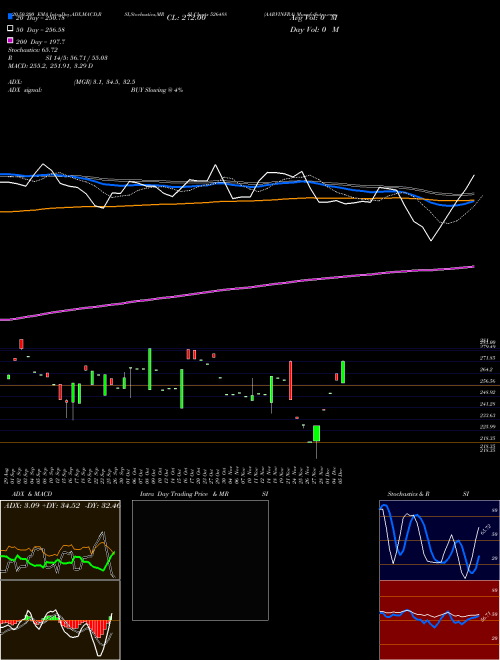Click the 'SI 14/5: 56.71 / 55.03' text

(x=77, y=58)
